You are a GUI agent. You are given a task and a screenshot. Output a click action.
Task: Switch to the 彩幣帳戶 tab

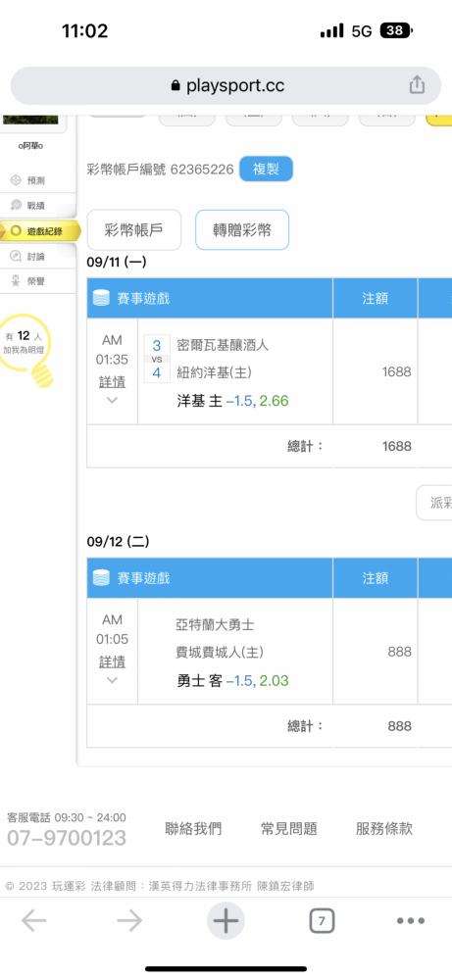pos(133,230)
